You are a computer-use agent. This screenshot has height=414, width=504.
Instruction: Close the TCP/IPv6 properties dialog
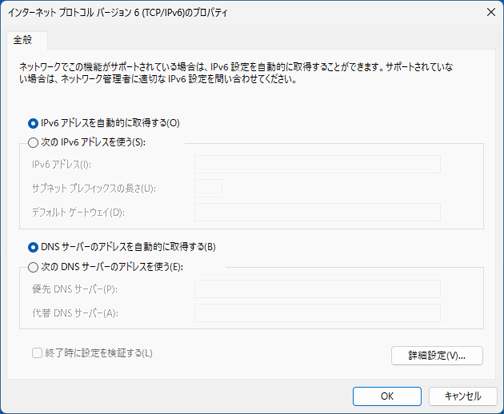[x=491, y=12]
